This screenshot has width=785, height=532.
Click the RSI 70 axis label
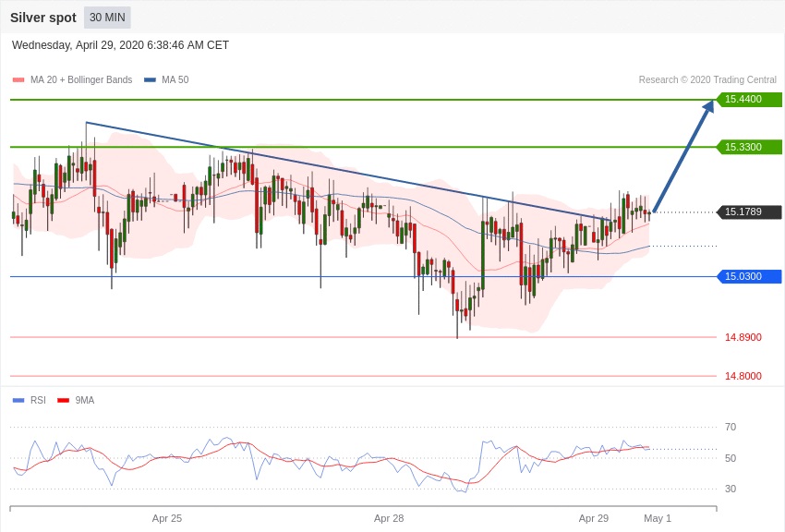[x=731, y=427]
